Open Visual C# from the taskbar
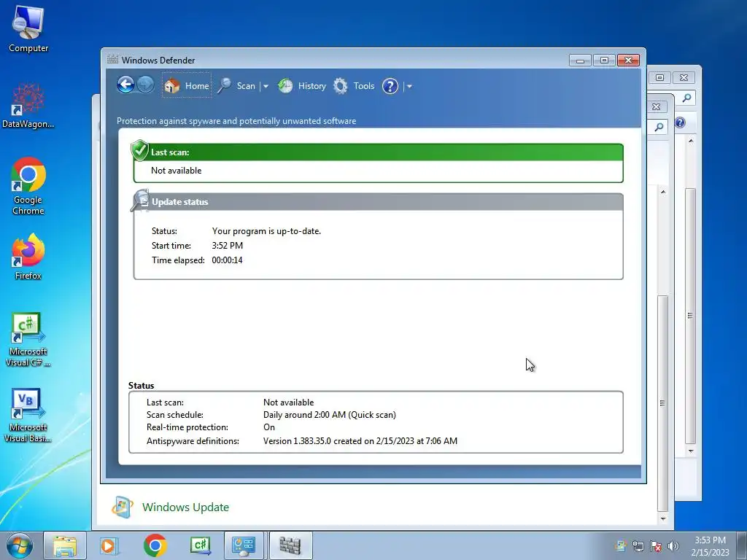 (x=200, y=545)
